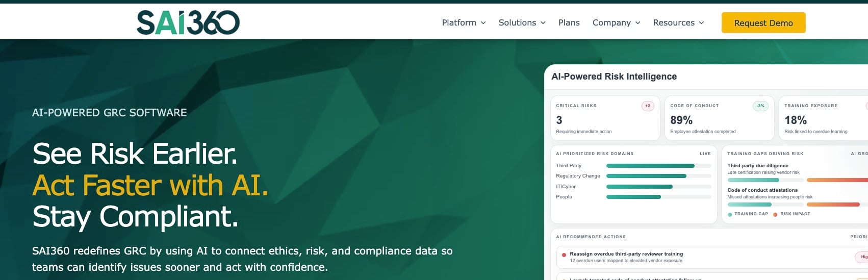Click Training Gaps Driving Risk label
This screenshot has width=868, height=280.
point(765,154)
